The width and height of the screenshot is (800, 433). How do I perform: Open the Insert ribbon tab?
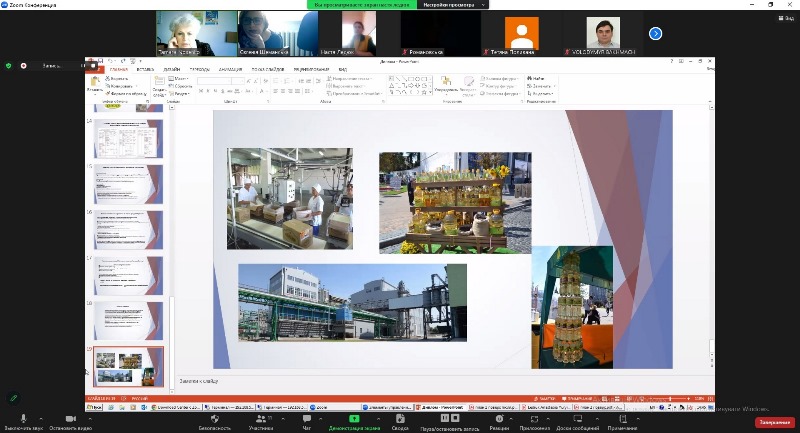tap(144, 69)
